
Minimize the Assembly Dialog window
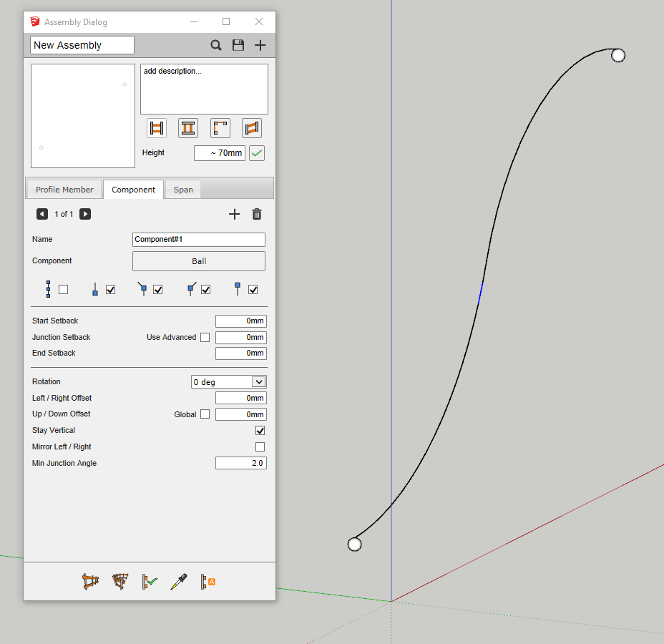tap(194, 21)
